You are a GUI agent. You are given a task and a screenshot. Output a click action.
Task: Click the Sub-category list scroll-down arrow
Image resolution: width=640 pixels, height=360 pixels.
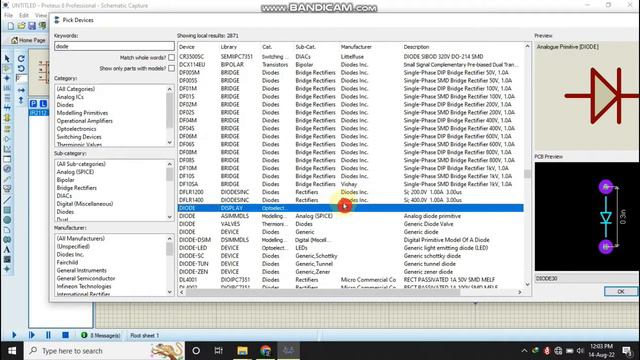pos(170,217)
